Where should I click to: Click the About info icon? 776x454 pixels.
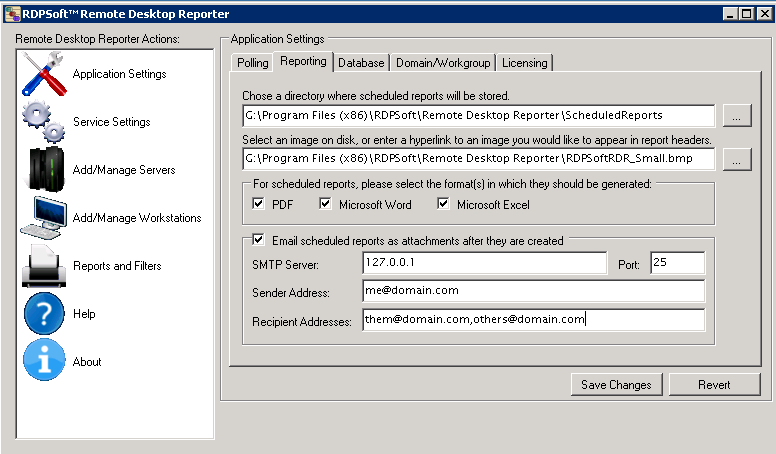pos(44,361)
